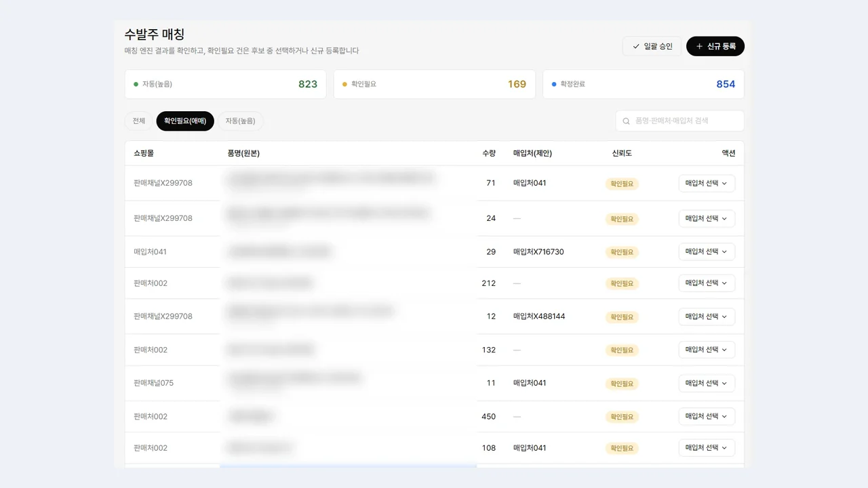
Task: Select the quantity value 450
Action: (488, 416)
